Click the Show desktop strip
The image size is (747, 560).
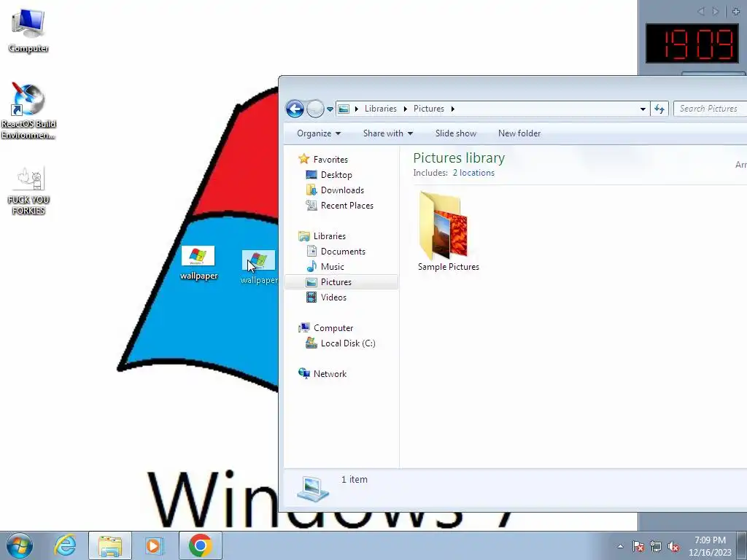tap(742, 546)
